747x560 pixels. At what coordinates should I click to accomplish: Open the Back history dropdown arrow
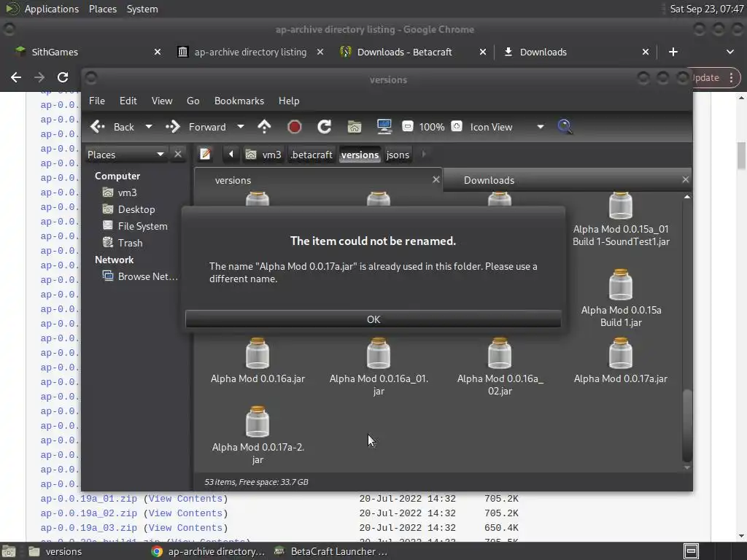pyautogui.click(x=149, y=127)
